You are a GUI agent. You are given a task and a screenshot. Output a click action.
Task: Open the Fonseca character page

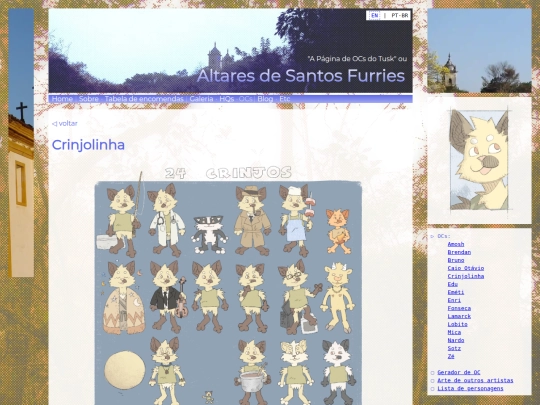click(459, 308)
